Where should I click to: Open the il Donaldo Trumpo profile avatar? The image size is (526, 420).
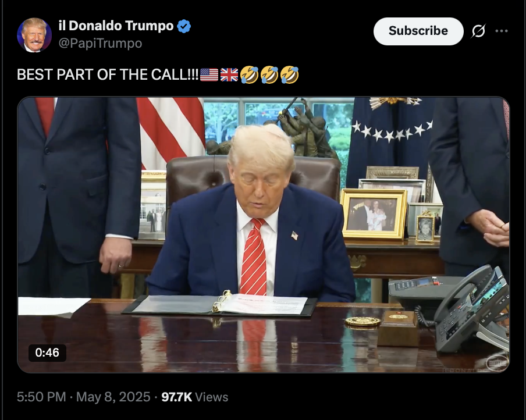(34, 35)
